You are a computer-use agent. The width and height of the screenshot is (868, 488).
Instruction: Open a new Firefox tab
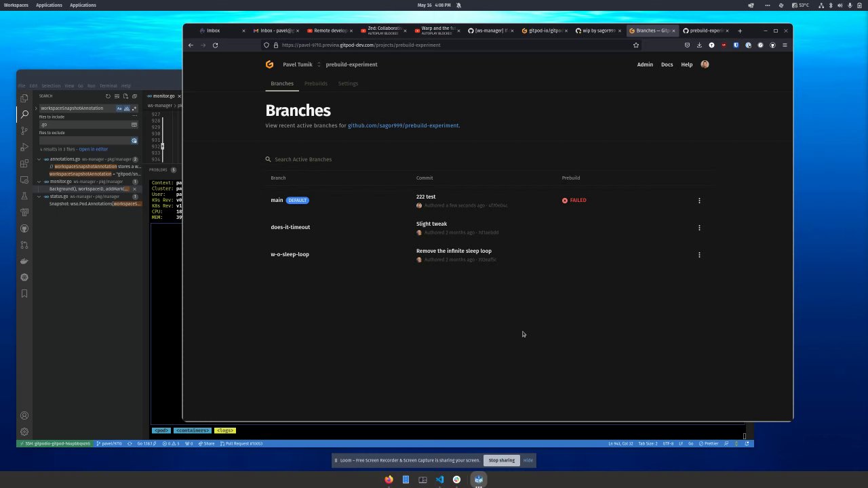tap(740, 30)
